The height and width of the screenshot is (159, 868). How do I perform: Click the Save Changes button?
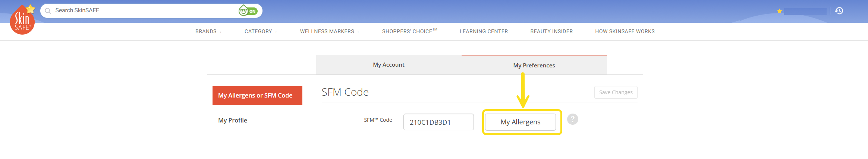[x=616, y=92]
